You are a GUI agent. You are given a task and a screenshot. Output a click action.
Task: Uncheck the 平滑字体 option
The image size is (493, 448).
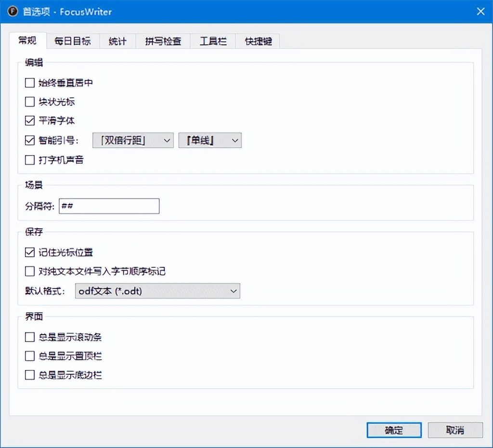coord(29,120)
